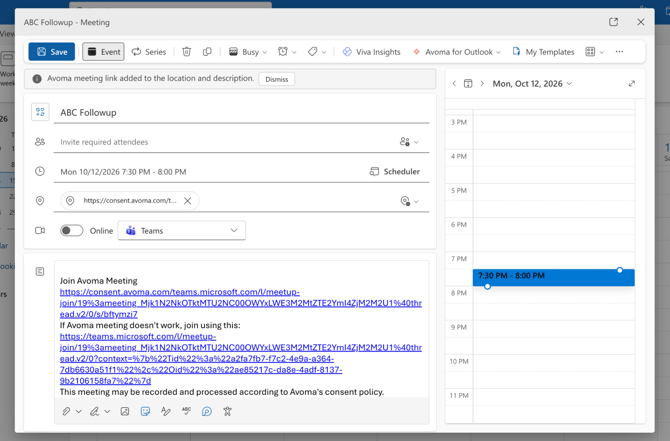Click the signature pen icon

[x=94, y=412]
